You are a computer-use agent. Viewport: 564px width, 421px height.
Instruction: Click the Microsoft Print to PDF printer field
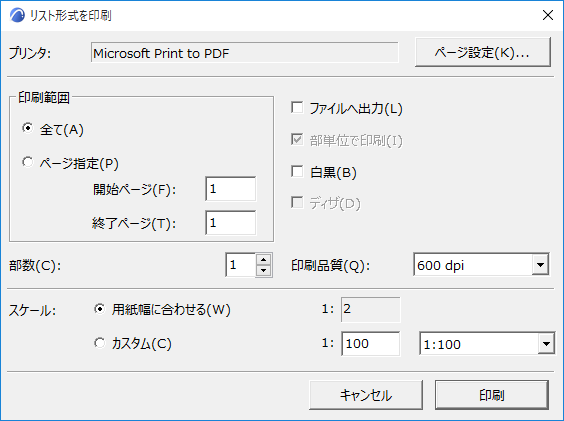click(245, 53)
